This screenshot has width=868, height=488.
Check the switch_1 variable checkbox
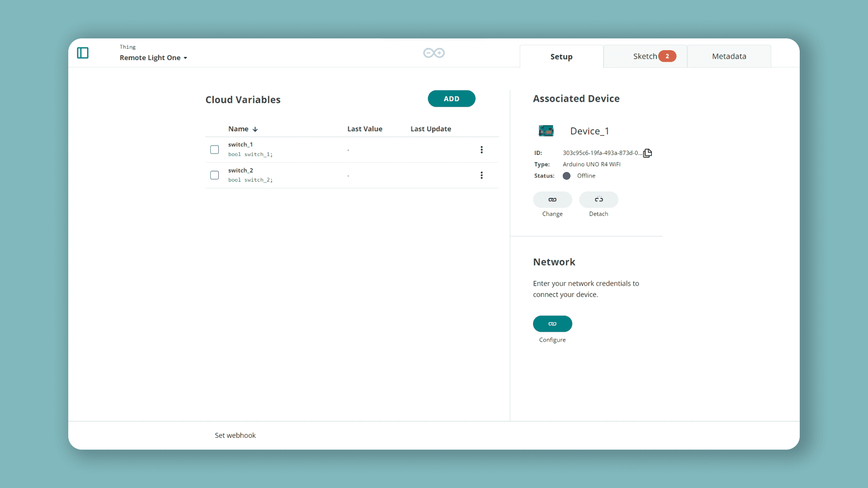click(215, 150)
